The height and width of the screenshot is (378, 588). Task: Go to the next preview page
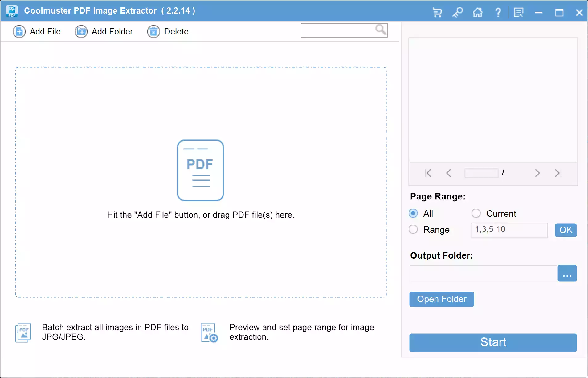537,173
